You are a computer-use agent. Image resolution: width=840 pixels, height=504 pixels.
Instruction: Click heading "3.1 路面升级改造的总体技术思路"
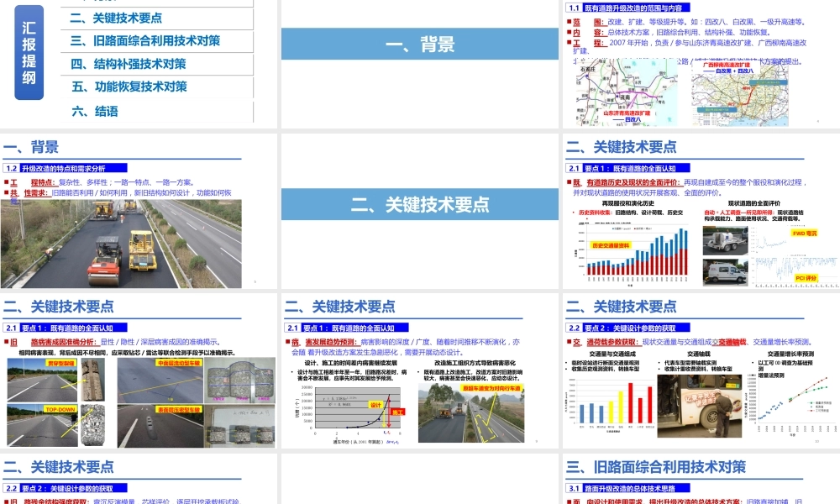[627, 488]
